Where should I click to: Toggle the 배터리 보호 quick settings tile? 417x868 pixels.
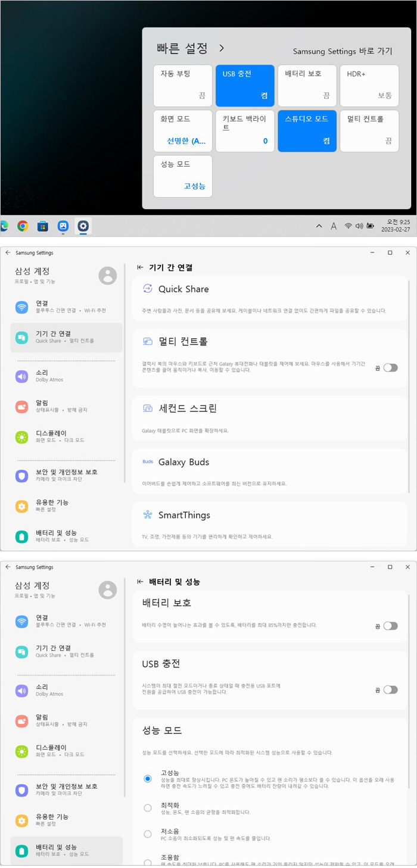307,86
